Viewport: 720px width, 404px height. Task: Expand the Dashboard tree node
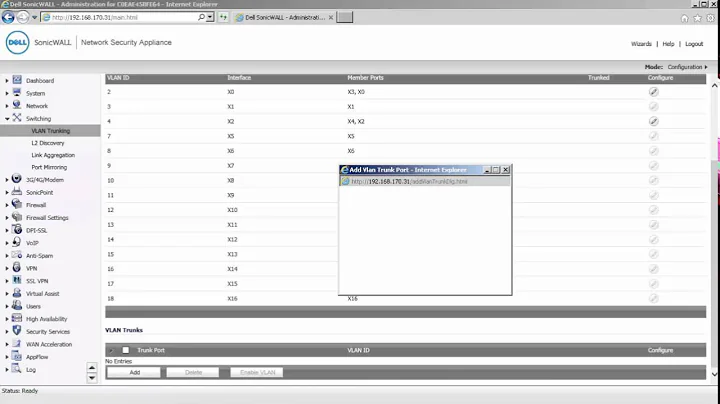7,81
